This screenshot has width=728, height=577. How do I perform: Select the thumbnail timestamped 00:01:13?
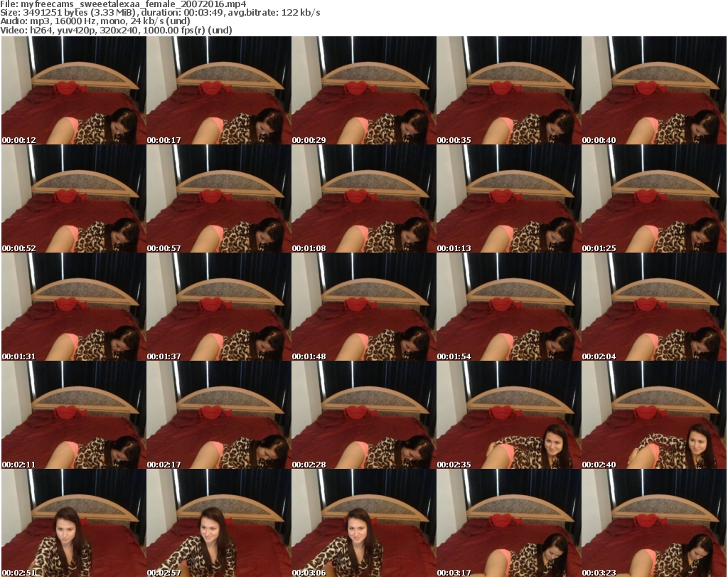509,198
